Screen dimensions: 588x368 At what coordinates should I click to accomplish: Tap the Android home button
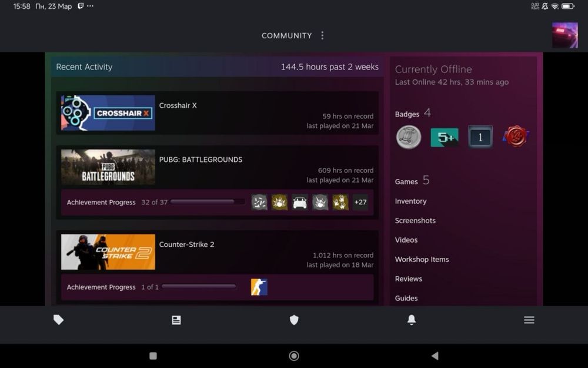pyautogui.click(x=294, y=356)
